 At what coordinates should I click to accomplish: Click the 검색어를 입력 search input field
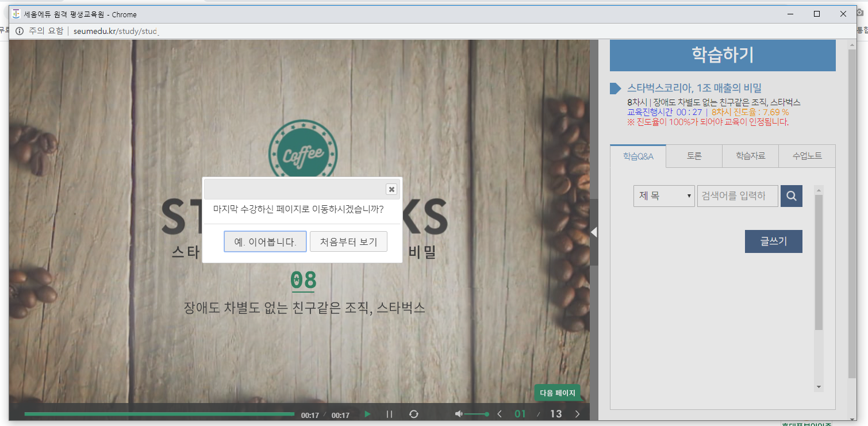(737, 196)
